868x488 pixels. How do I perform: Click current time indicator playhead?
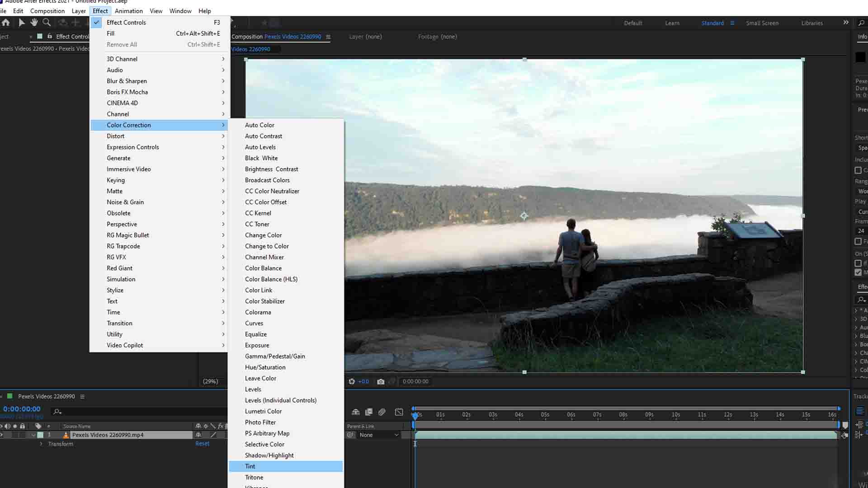(x=415, y=415)
